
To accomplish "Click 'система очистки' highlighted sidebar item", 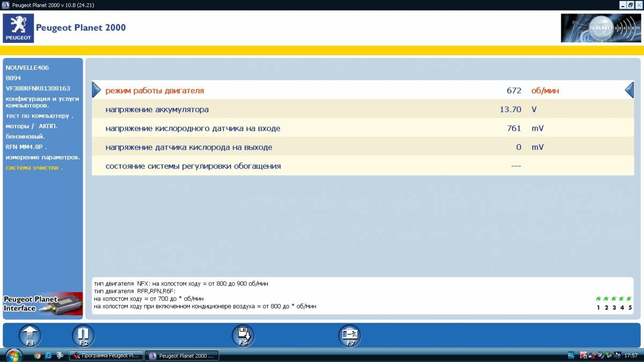I will coord(34,168).
